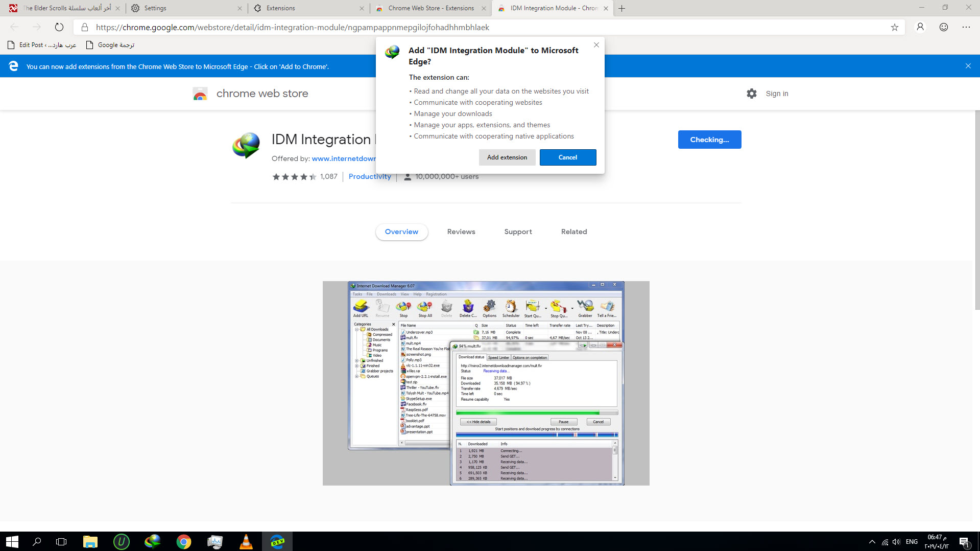
Task: Click the Checking... button
Action: tap(709, 140)
